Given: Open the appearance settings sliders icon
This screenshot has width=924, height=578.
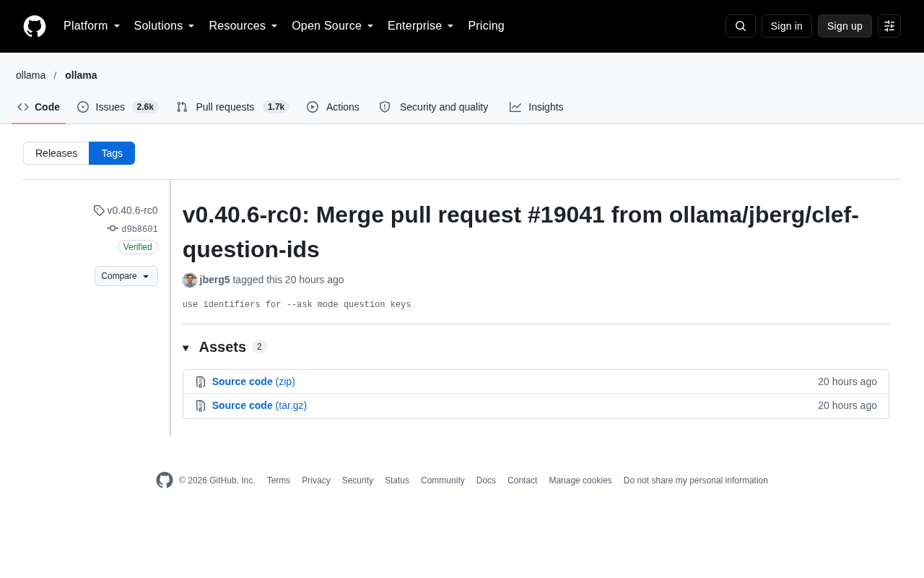Looking at the screenshot, I should pos(889,26).
